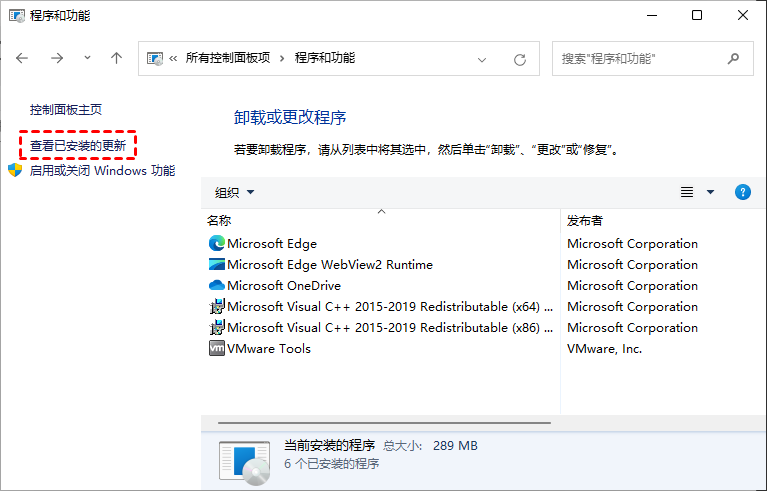The width and height of the screenshot is (767, 491).
Task: Click the view layout icon
Action: coord(687,192)
